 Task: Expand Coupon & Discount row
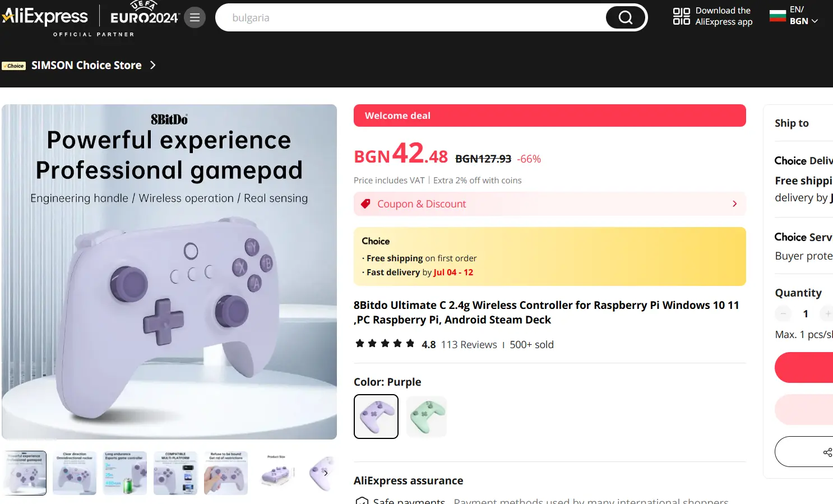550,204
